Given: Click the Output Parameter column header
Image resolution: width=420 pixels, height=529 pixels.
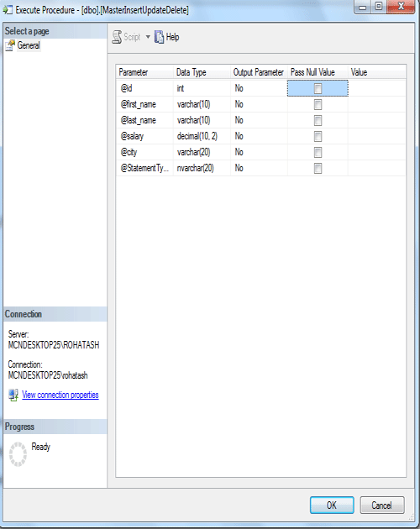Looking at the screenshot, I should tap(259, 72).
